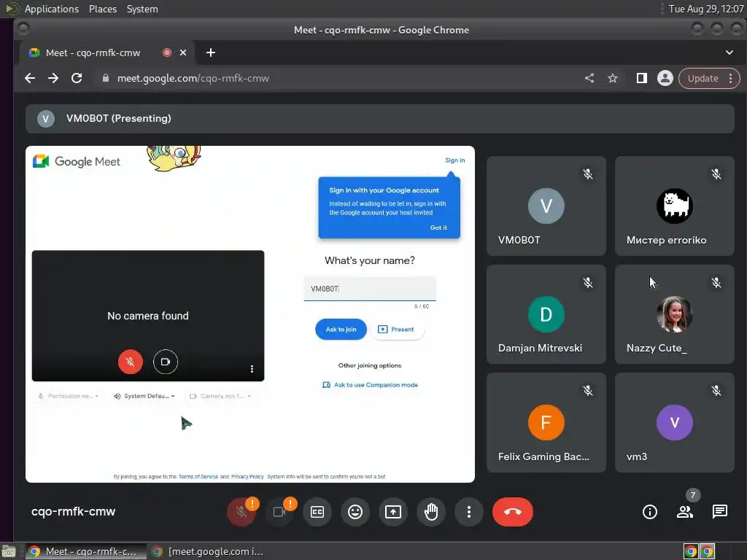Select the Nazzy Cute_ participant tile
Viewport: 747px width, 560px height.
675,314
